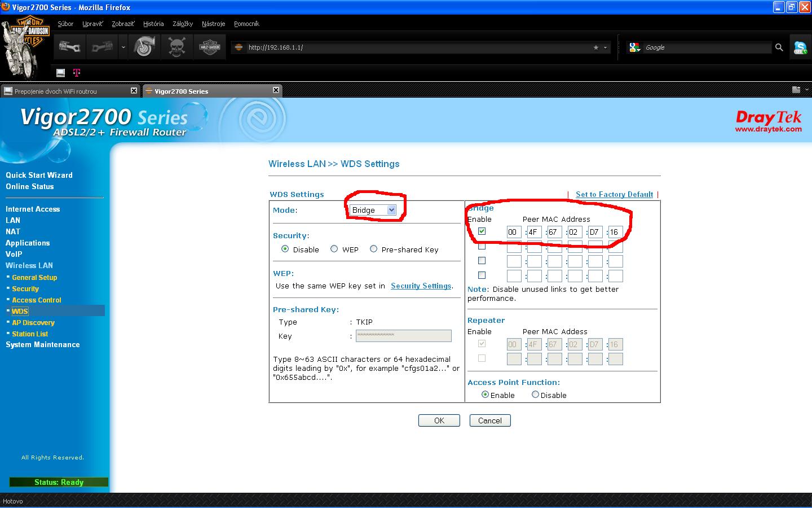The height and width of the screenshot is (508, 812).
Task: Select the WEP security radio button
Action: pyautogui.click(x=334, y=249)
